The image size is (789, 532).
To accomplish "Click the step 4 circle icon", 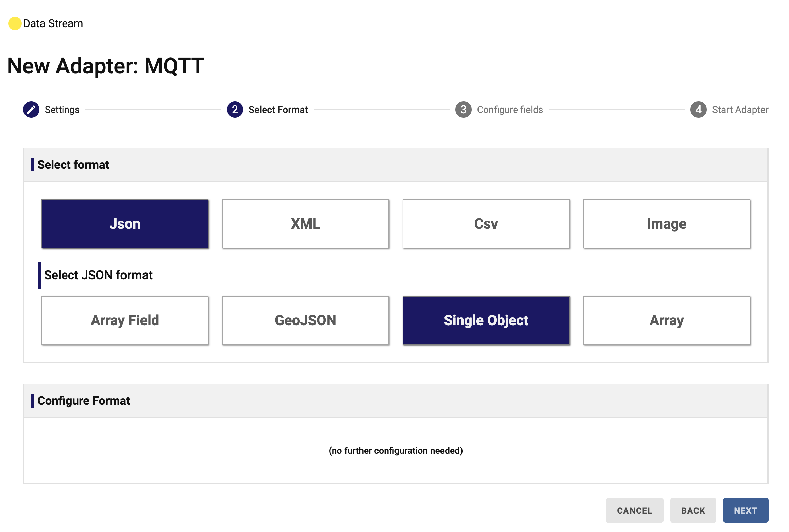I will tap(698, 110).
